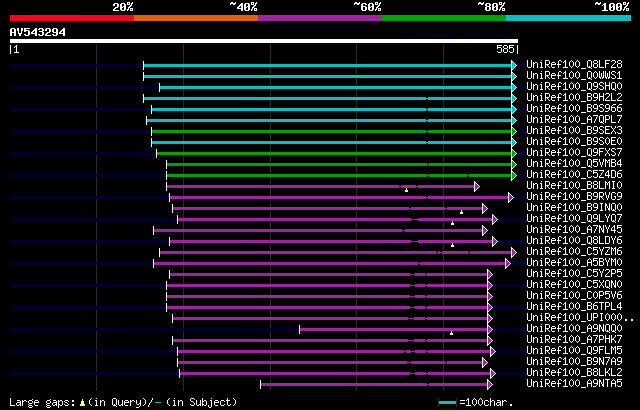Click the UniRef100_B9H2L2 label
Viewport: 640px width, 410px height.
click(x=574, y=98)
